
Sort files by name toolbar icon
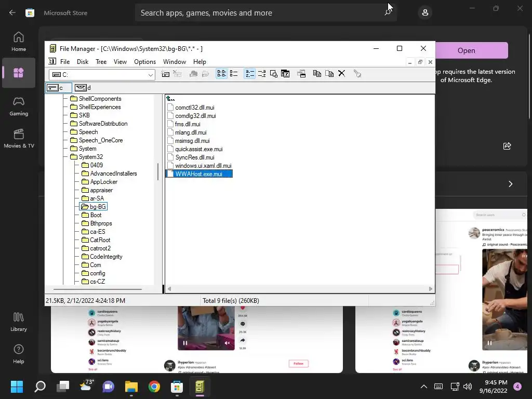tap(250, 74)
